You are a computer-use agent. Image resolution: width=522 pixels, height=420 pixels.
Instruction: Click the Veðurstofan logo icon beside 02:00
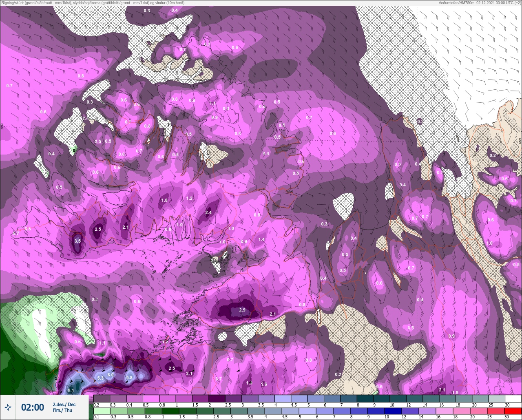click(8, 407)
